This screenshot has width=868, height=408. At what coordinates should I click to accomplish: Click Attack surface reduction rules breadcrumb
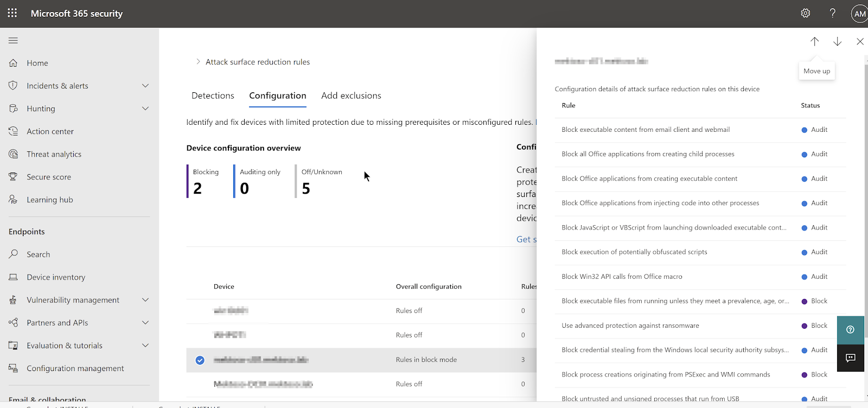(258, 62)
